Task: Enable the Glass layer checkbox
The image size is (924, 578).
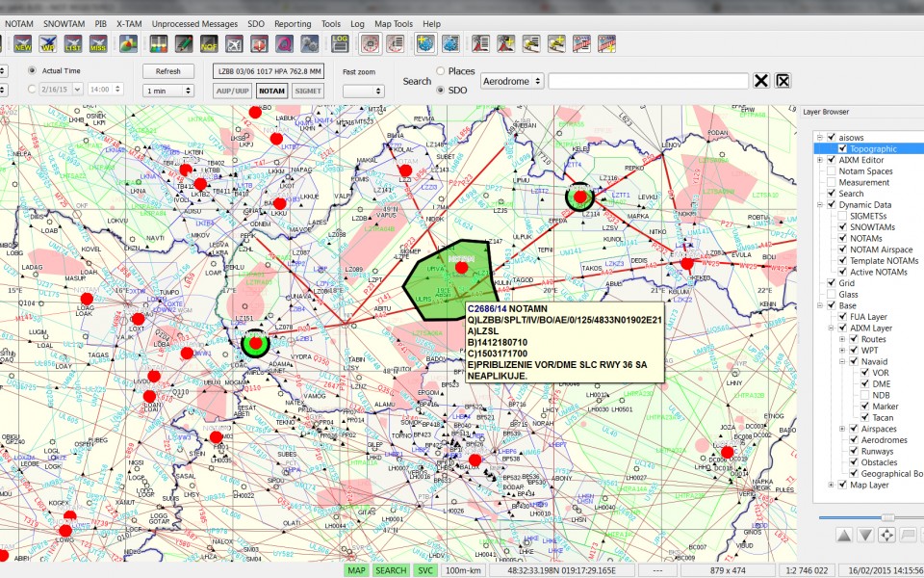Action: [x=831, y=295]
